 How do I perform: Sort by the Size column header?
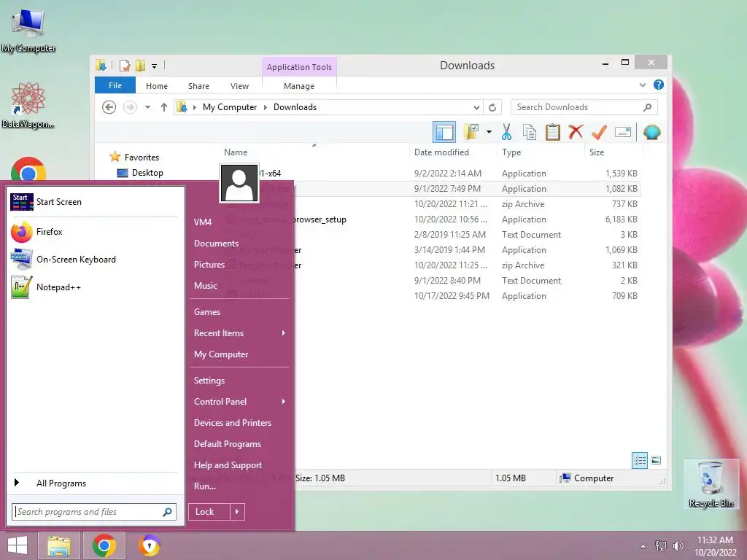597,152
